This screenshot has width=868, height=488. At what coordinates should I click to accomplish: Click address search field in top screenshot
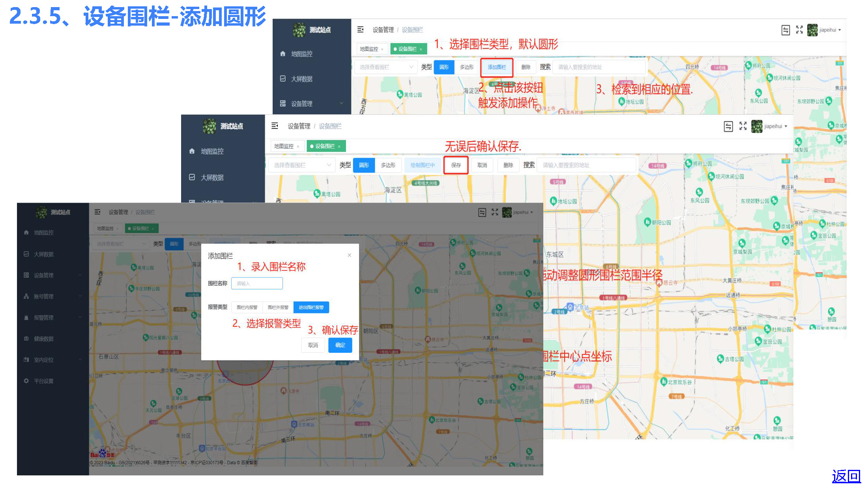[599, 67]
